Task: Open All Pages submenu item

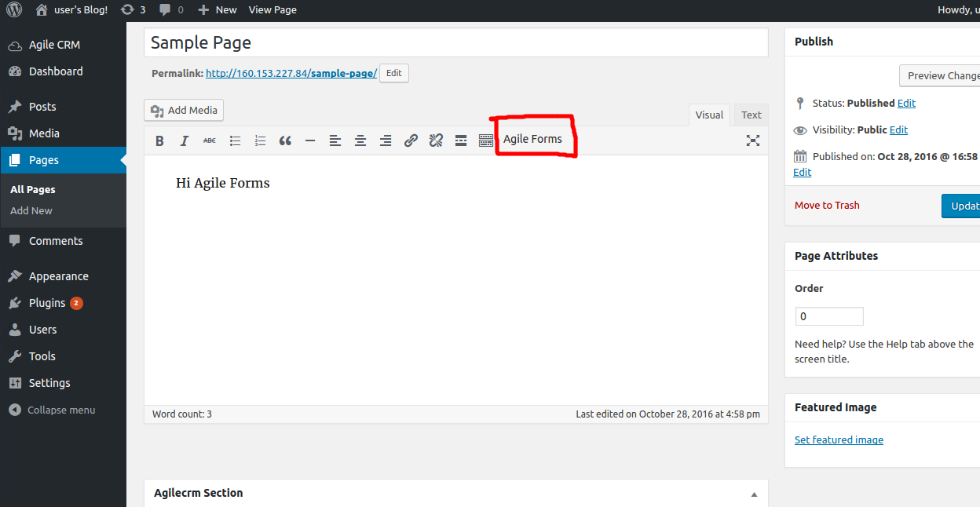Action: [x=33, y=189]
